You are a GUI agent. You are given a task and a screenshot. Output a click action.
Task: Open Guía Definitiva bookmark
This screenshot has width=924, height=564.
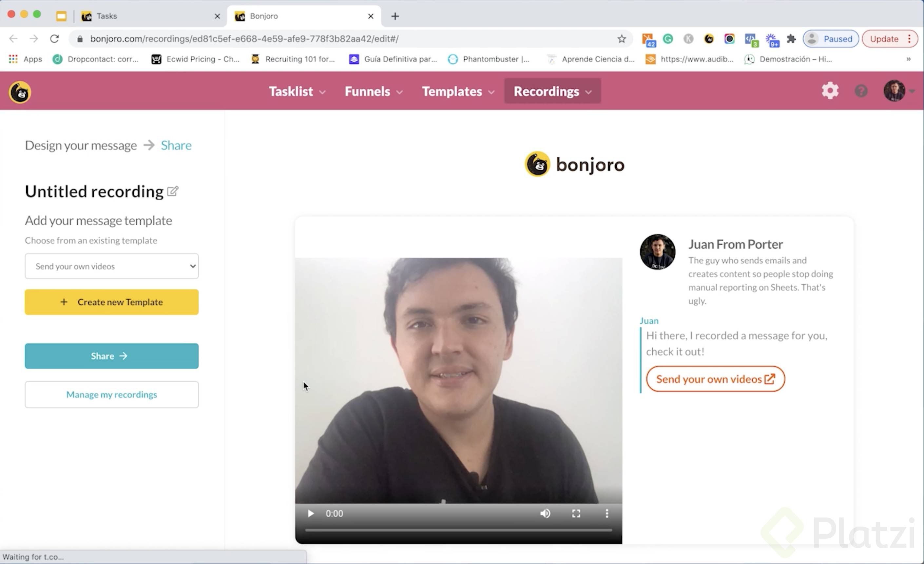[393, 59]
